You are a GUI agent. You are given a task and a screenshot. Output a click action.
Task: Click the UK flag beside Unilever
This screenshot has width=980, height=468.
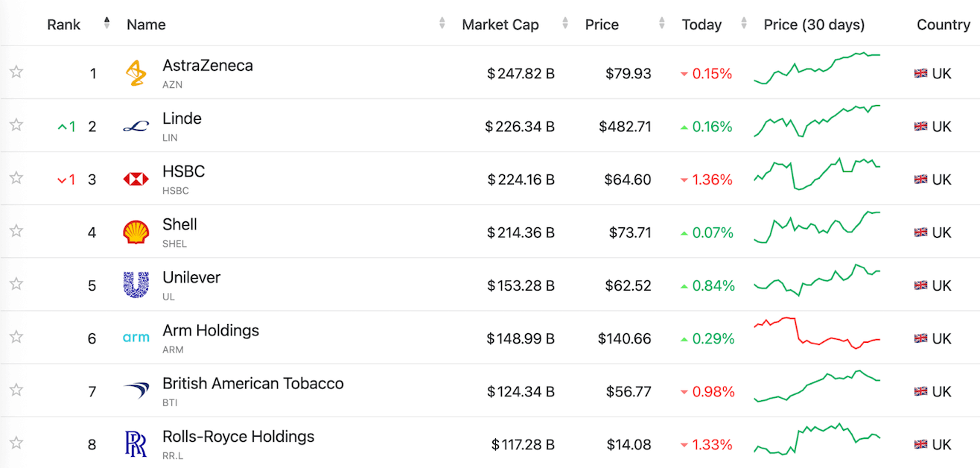(x=920, y=285)
